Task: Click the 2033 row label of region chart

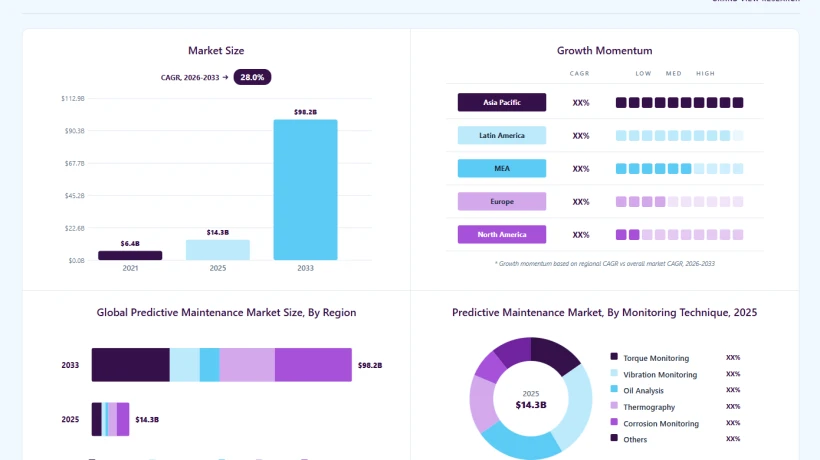Action: (x=70, y=365)
